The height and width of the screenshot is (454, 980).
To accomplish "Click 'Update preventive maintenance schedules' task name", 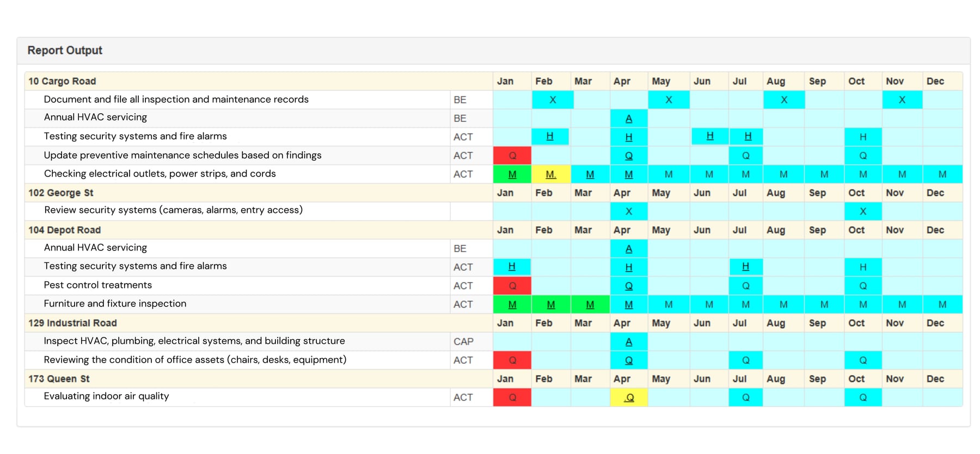I will point(183,155).
